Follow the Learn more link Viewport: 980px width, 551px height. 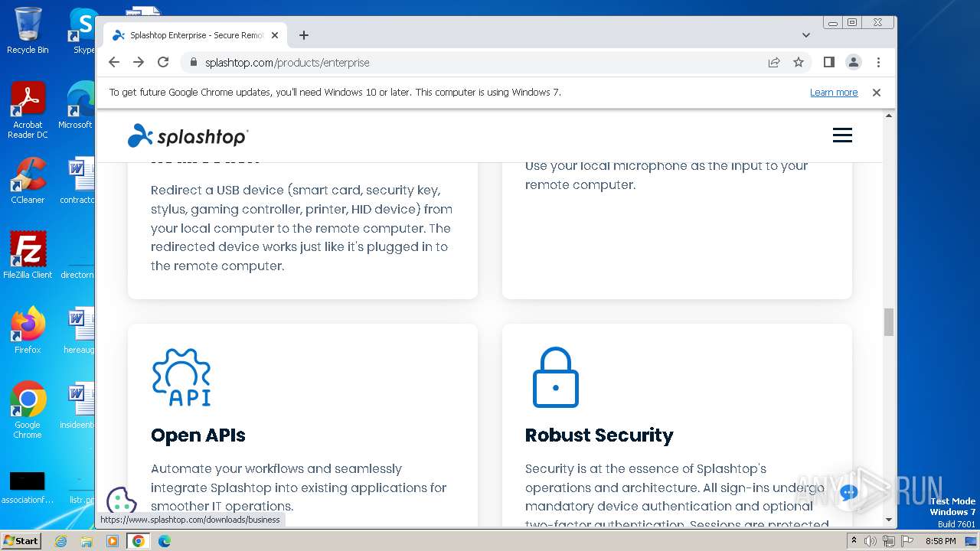pos(834,93)
